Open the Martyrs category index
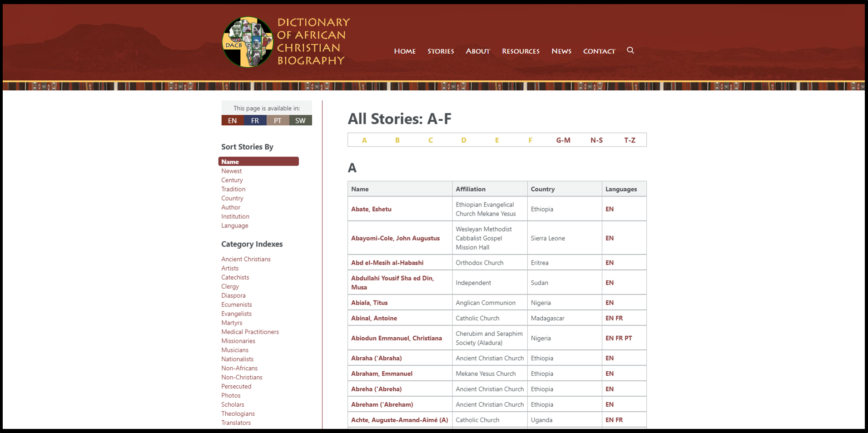The image size is (868, 433). [x=232, y=323]
